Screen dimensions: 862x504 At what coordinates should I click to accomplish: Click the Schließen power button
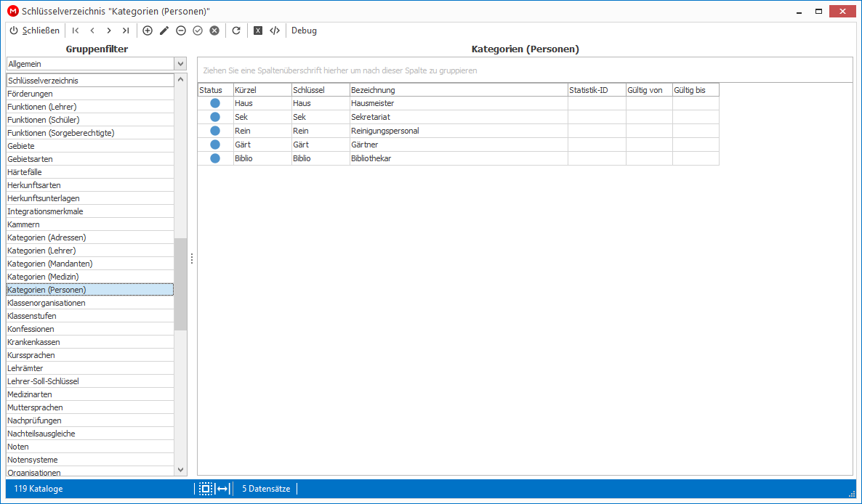pos(35,31)
